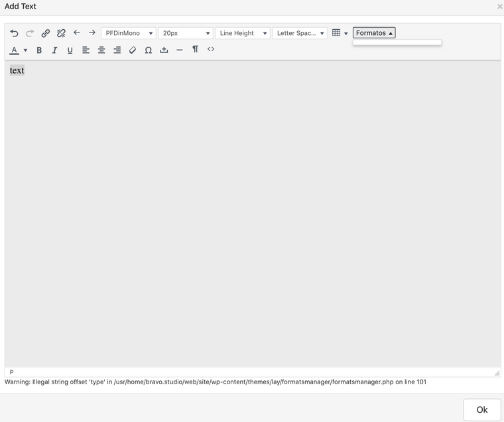The height and width of the screenshot is (422, 504).
Task: Click the left arrow icon in toolbar
Action: [x=77, y=32]
